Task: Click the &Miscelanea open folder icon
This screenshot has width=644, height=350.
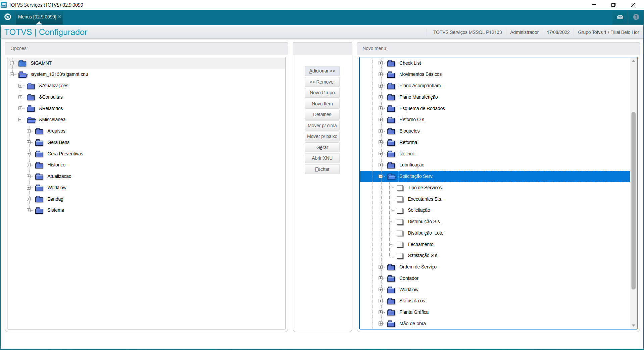Action: [x=31, y=120]
